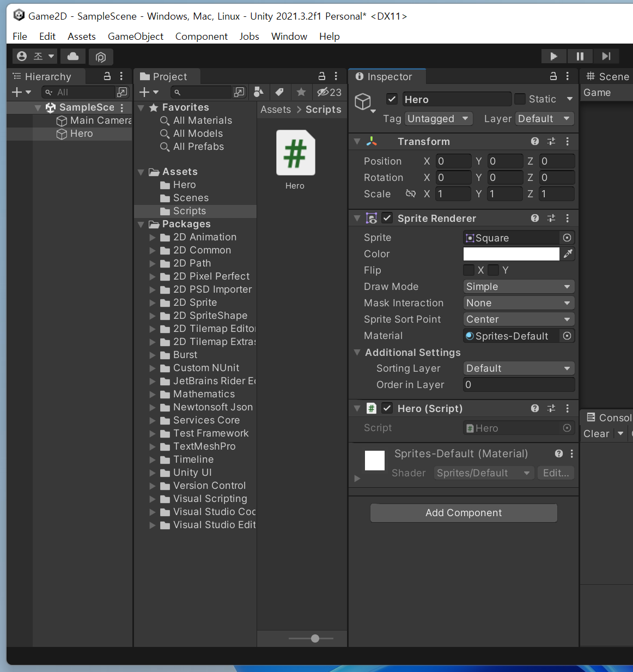
Task: Open Sprite Sort Point dropdown
Action: point(519,319)
